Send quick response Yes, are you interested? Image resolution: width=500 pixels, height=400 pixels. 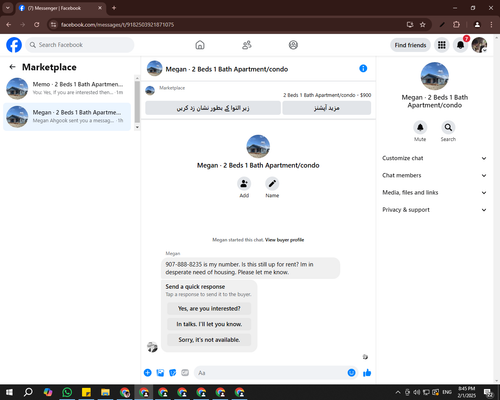tap(209, 308)
